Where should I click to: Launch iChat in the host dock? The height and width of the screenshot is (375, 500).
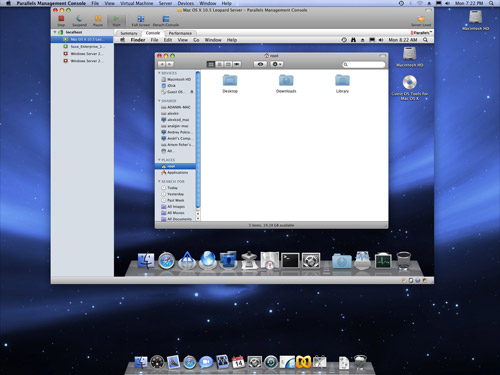coord(206,362)
